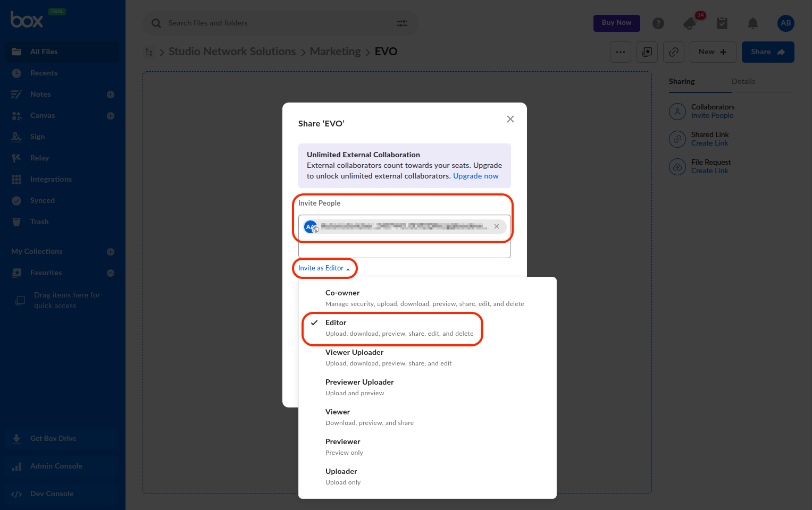This screenshot has height=510, width=812.
Task: Open Dev Console
Action: 63,494
